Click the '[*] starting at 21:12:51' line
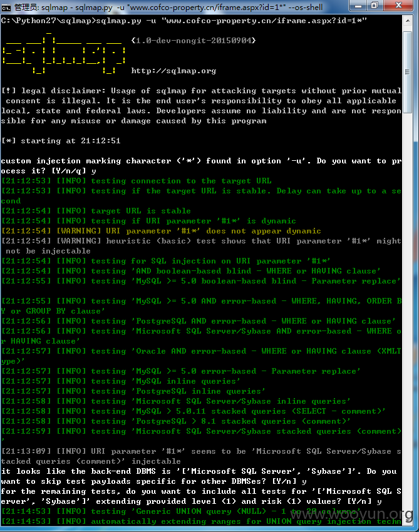419x532 pixels. click(61, 141)
